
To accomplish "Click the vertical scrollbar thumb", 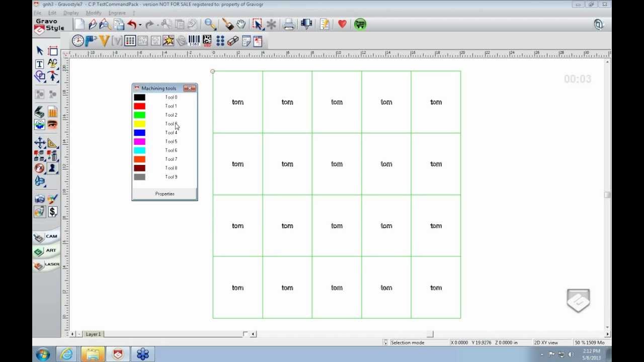I will point(608,195).
